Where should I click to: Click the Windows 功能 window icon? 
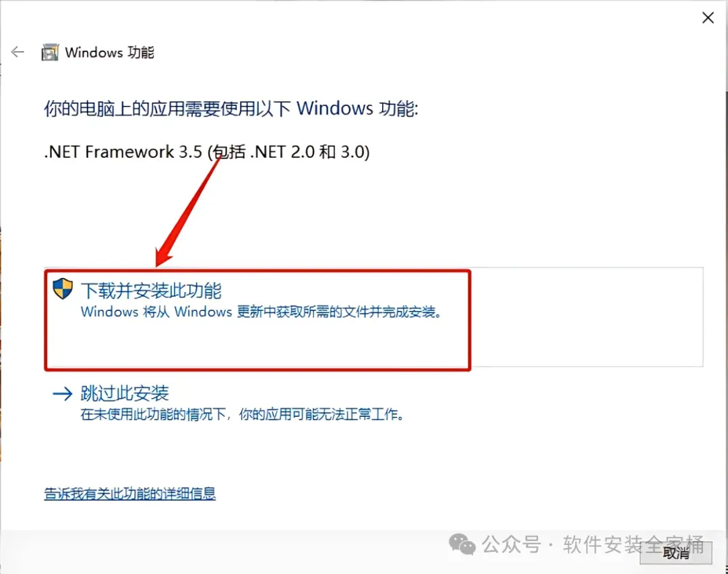(x=50, y=52)
